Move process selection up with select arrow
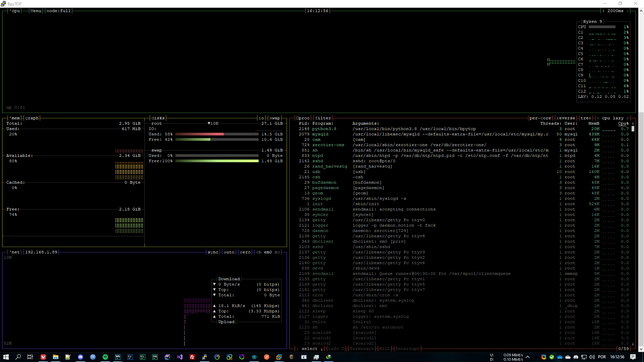Viewport: 644px width, 362px height. click(x=297, y=349)
